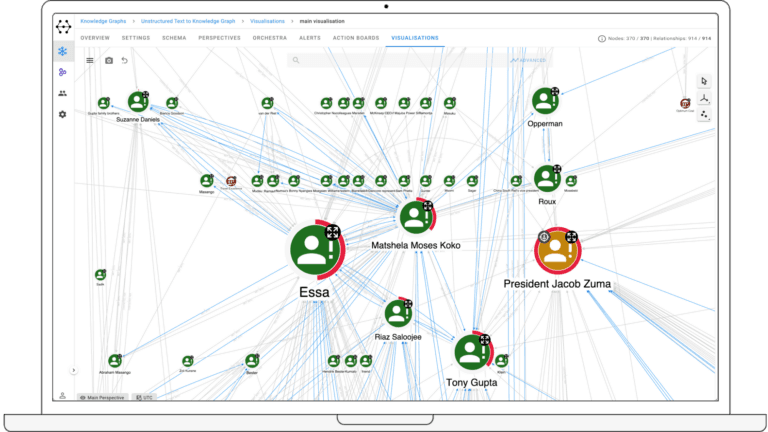Open the graph layout tool
The height and width of the screenshot is (432, 768).
pyautogui.click(x=703, y=98)
